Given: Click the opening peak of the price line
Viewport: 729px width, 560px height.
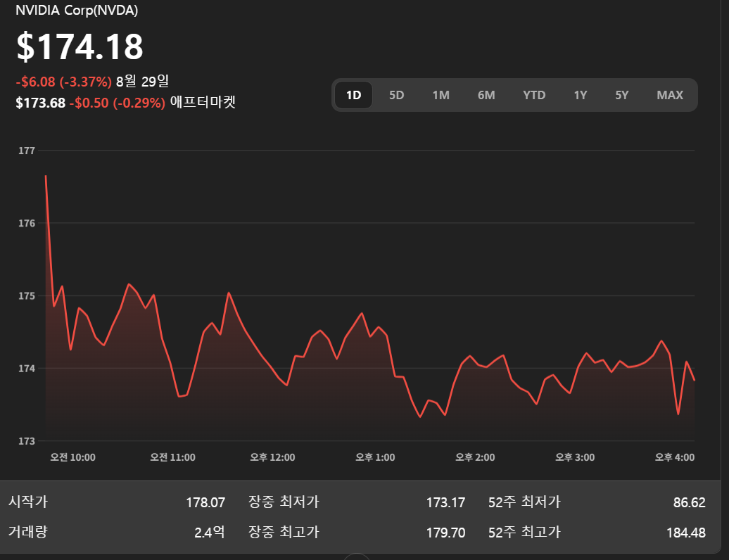Looking at the screenshot, I should tap(46, 176).
